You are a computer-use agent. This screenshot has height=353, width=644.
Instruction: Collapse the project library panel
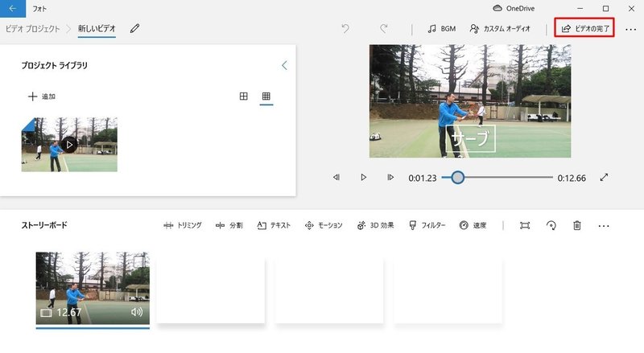coord(284,65)
